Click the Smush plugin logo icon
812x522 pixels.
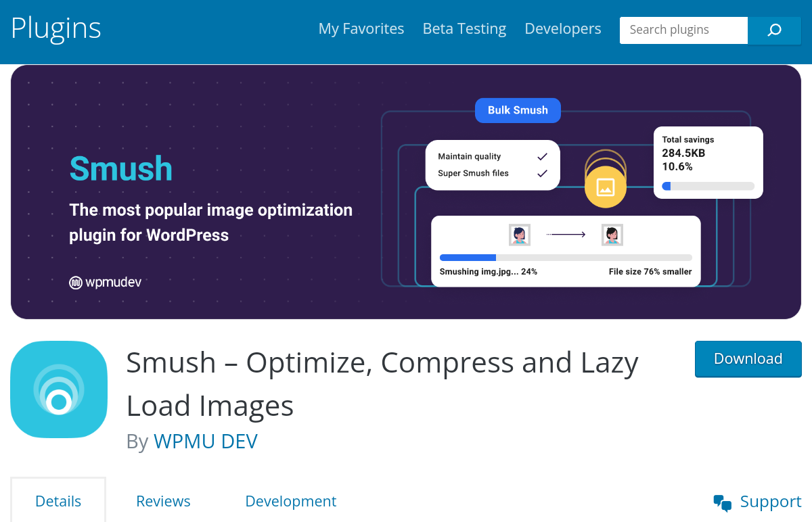pos(59,389)
